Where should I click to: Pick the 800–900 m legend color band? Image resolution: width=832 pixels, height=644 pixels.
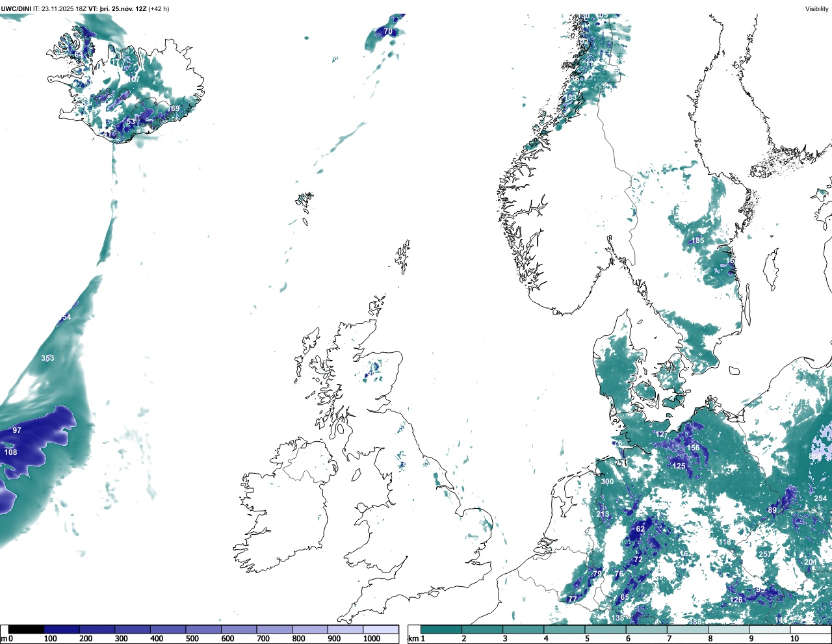pyautogui.click(x=309, y=629)
